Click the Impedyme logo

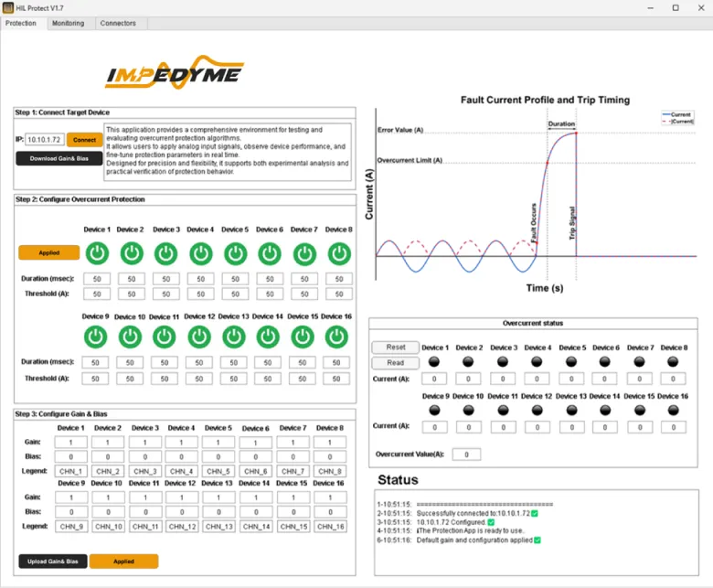(x=173, y=74)
